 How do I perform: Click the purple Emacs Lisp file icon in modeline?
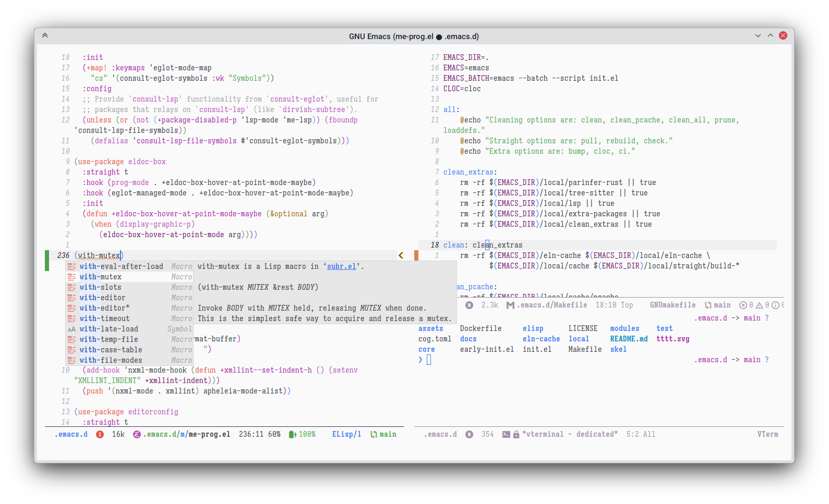pos(137,434)
